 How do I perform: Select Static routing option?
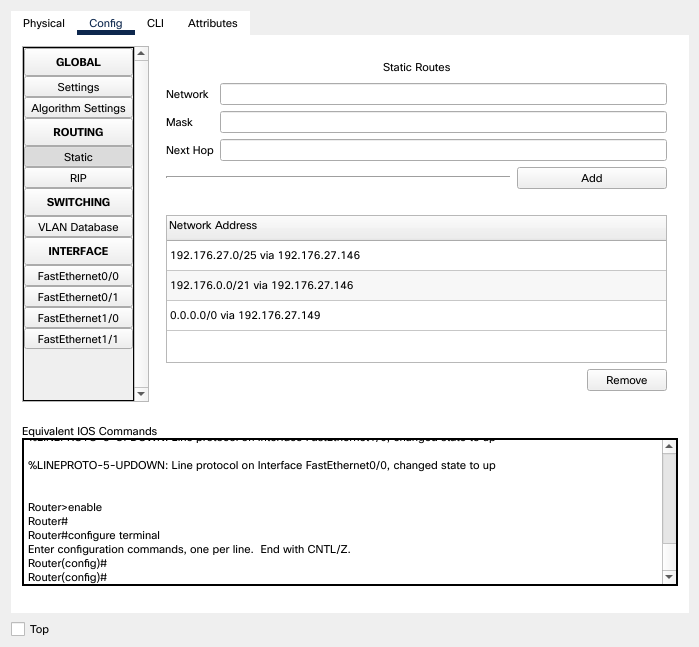[x=78, y=157]
